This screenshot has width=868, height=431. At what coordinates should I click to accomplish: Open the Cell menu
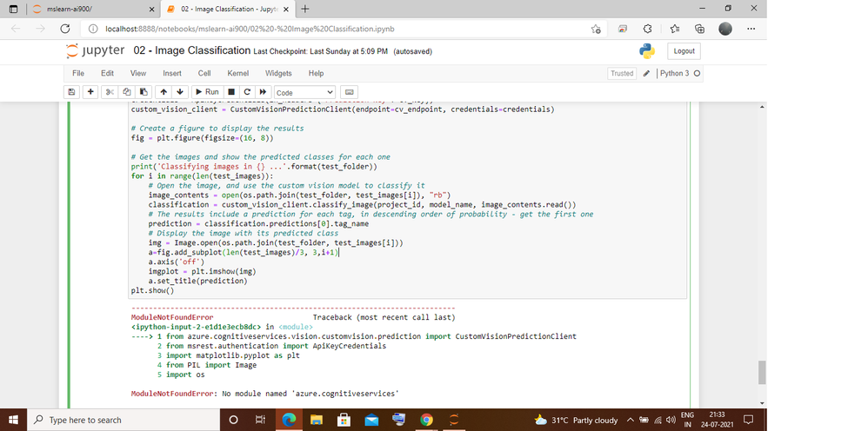click(204, 73)
